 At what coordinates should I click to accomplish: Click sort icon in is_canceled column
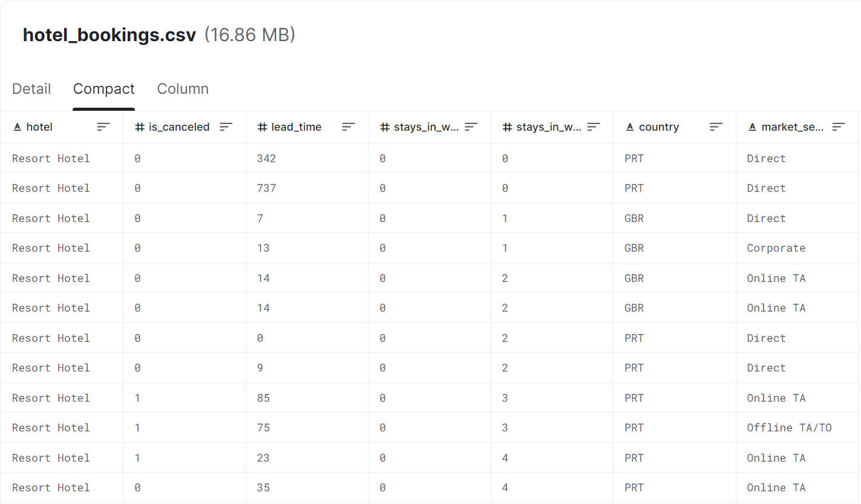[x=226, y=127]
